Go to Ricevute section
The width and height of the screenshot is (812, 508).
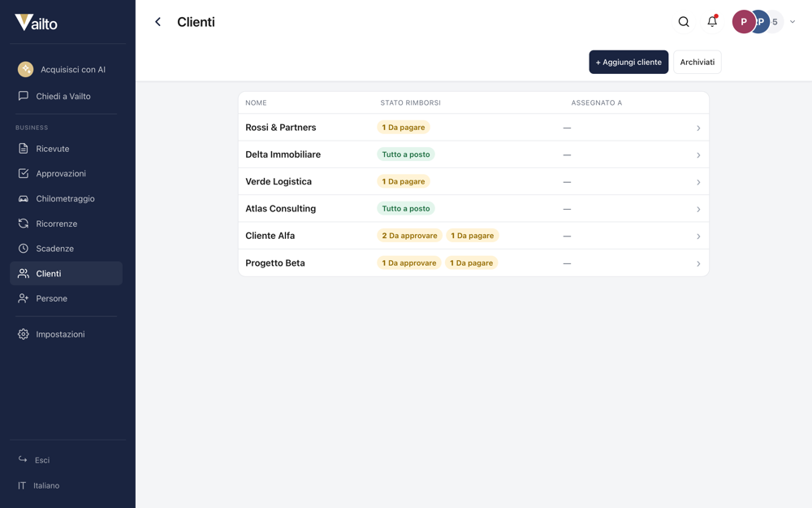click(x=67, y=148)
